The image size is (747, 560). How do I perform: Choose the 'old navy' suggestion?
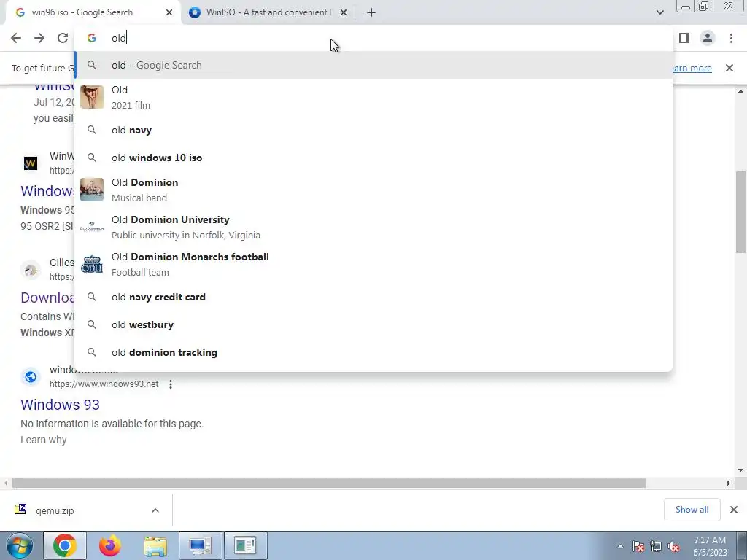(x=373, y=130)
